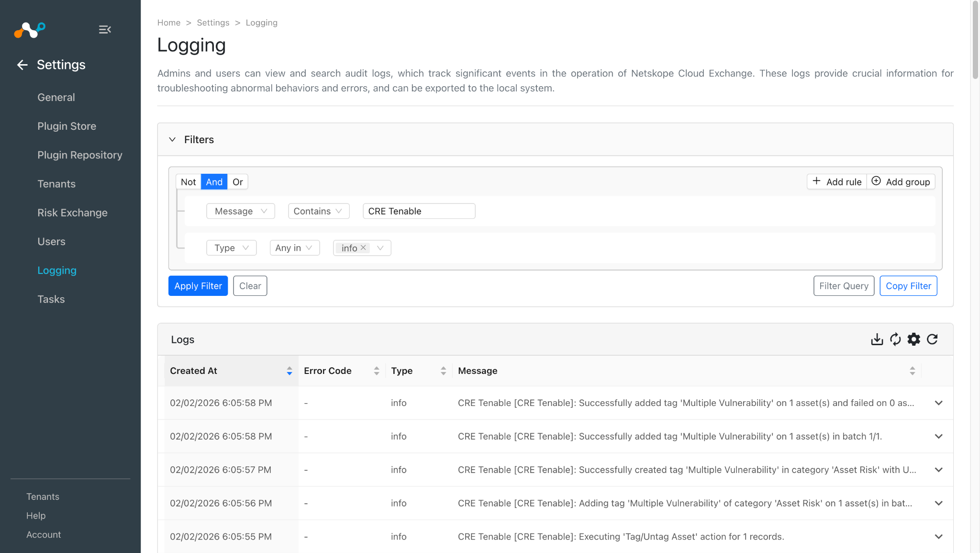The height and width of the screenshot is (553, 980).
Task: Sort by Message column arrows
Action: pos(913,371)
